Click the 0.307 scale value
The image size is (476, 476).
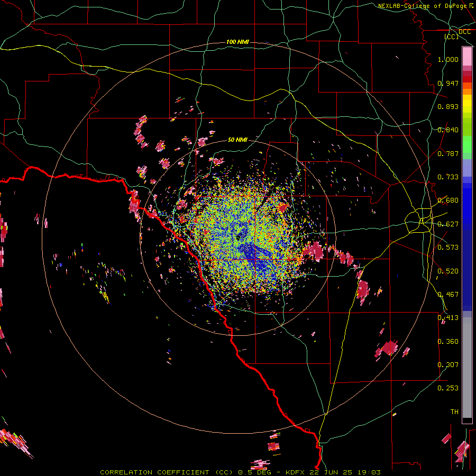click(x=448, y=365)
